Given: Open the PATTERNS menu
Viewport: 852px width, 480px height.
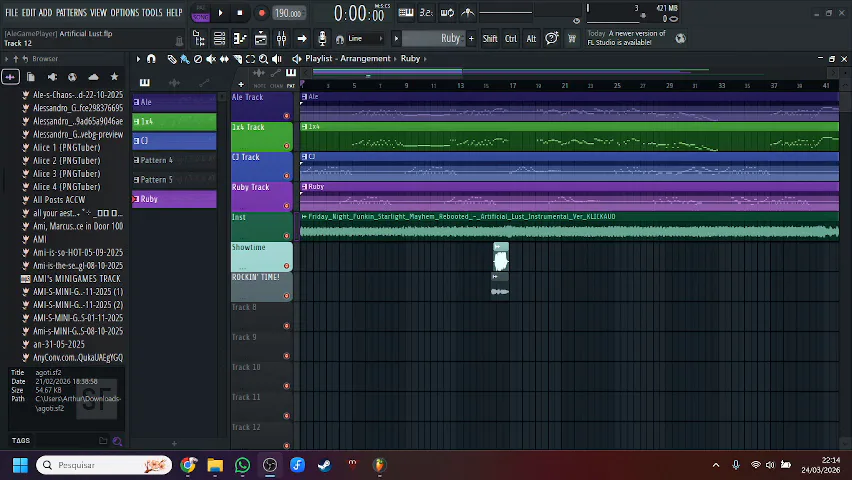Looking at the screenshot, I should (x=71, y=13).
